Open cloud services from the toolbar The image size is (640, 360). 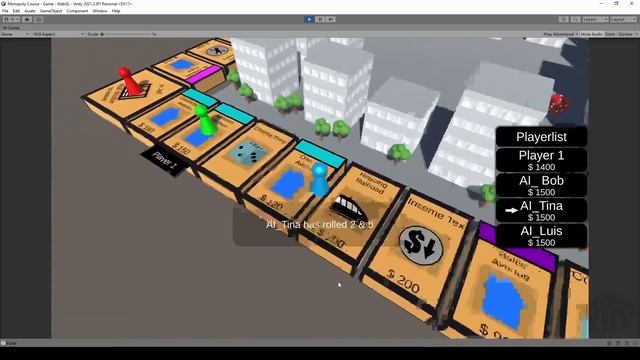coord(27,19)
